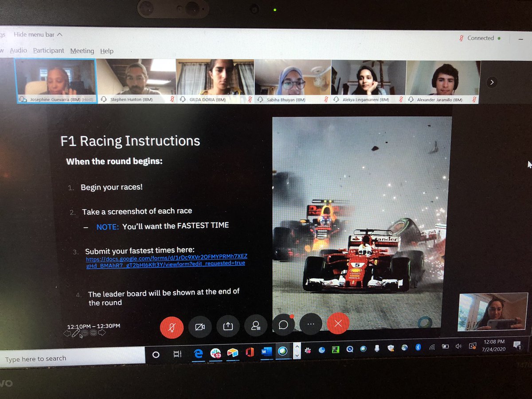Switch to Webex app on taskbar
The height and width of the screenshot is (399, 532).
click(x=282, y=352)
